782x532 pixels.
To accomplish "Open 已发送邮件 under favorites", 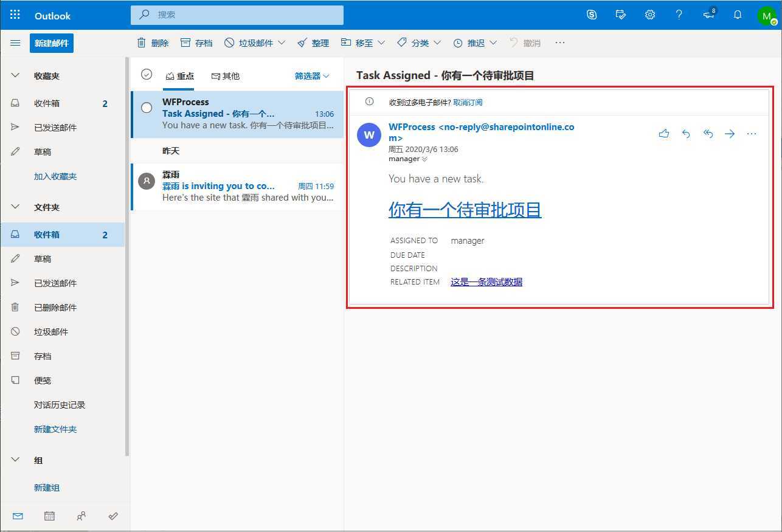I will pos(63,128).
